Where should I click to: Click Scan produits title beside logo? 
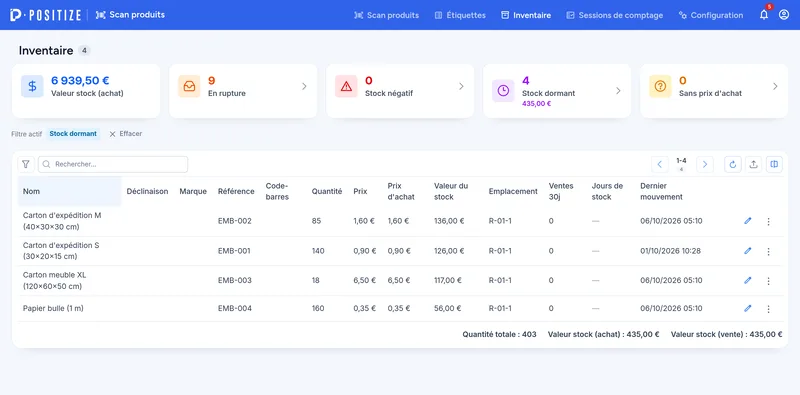[130, 15]
